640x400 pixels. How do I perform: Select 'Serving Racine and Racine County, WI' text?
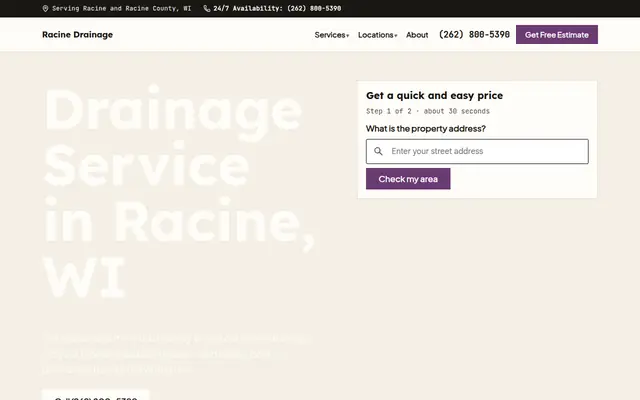(122, 9)
